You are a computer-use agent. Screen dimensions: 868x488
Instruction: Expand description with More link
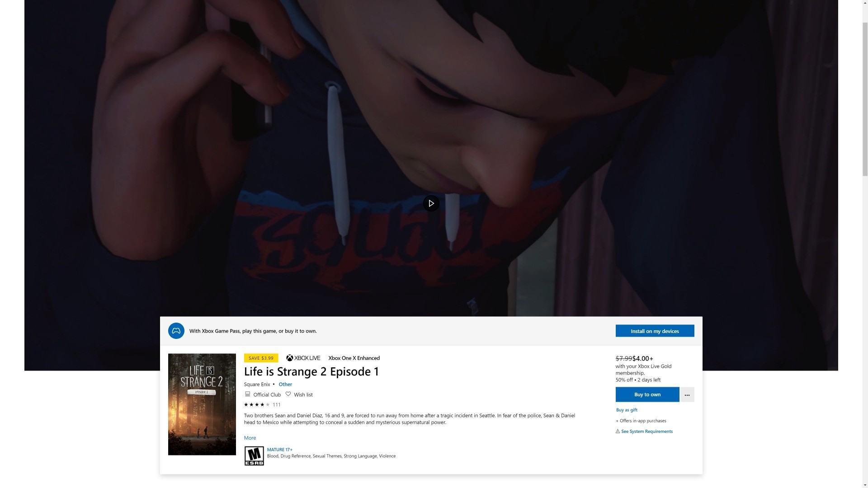(x=250, y=438)
